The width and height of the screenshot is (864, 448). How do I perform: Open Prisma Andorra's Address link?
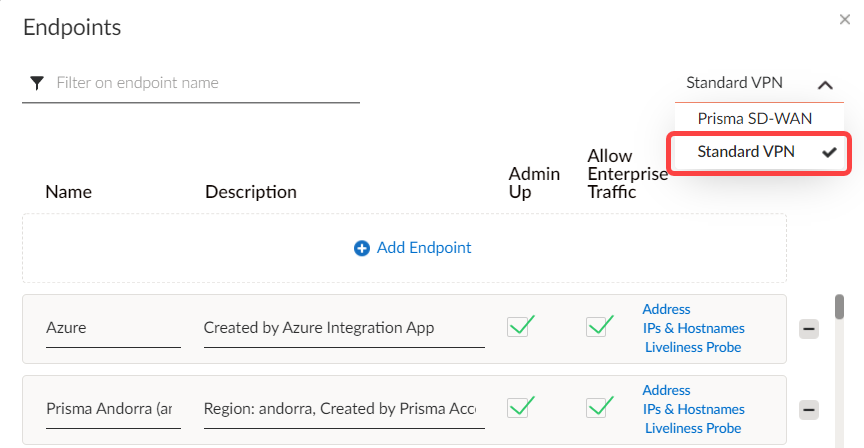(x=666, y=390)
